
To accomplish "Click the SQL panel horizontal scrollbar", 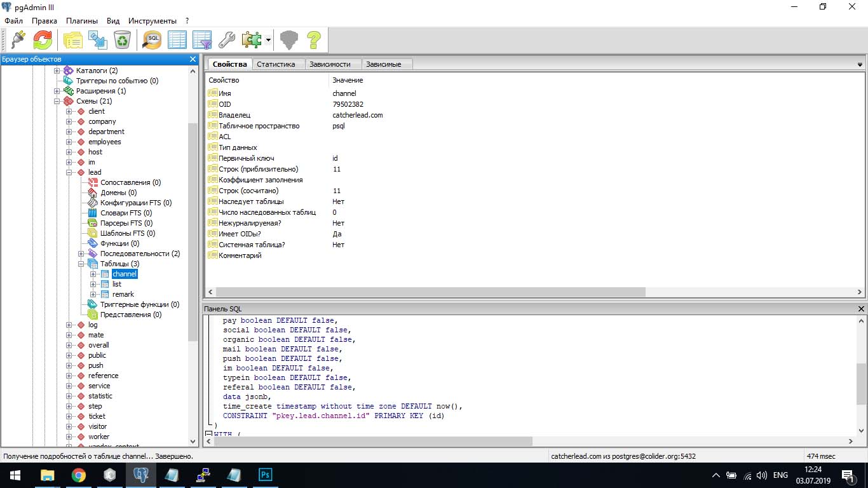I will [x=373, y=441].
